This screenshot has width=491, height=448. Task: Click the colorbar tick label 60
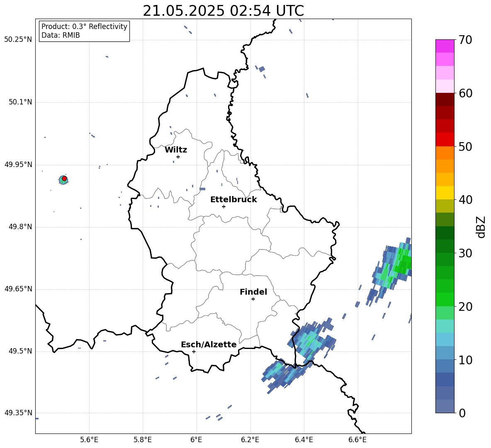465,93
